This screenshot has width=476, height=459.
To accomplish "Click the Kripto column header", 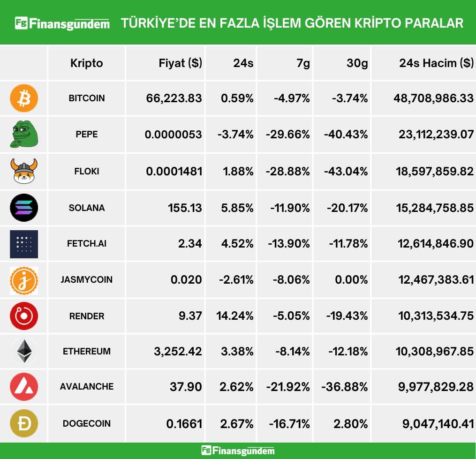I will 87,63.
